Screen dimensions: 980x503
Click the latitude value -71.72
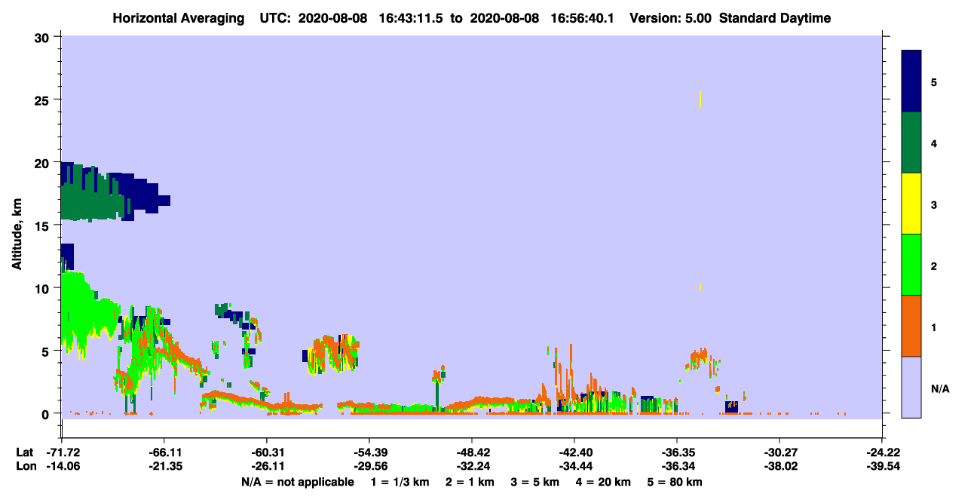[61, 452]
